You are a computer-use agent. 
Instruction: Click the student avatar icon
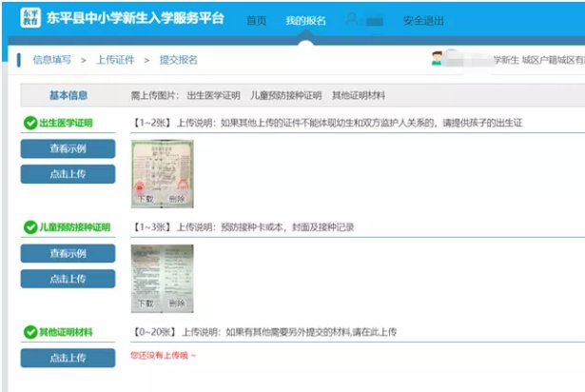[x=438, y=59]
